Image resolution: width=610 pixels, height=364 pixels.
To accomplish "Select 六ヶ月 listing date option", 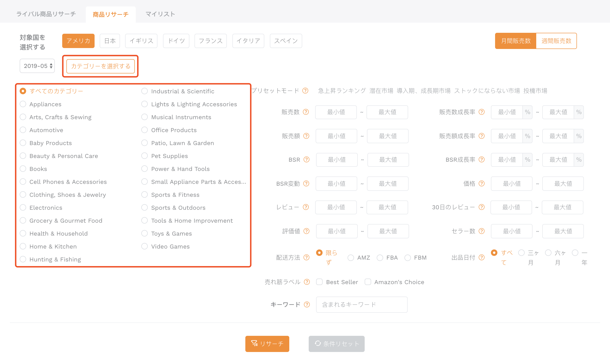I will click(x=548, y=253).
